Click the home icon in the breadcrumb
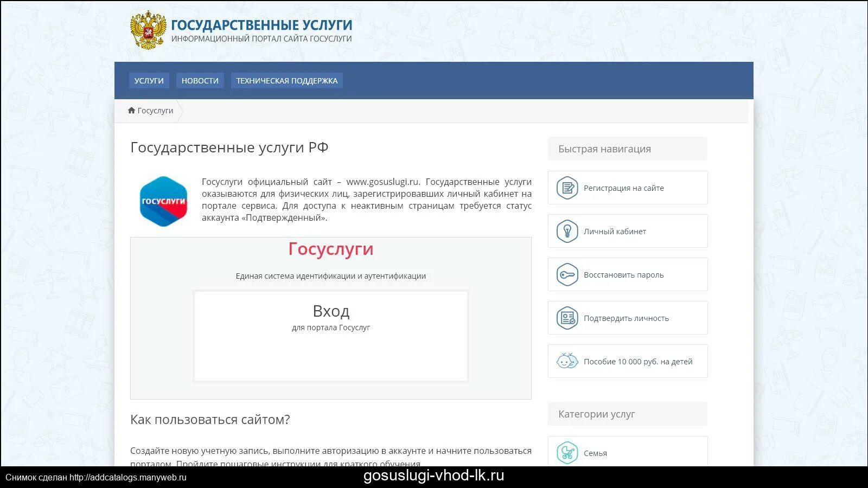The height and width of the screenshot is (488, 868). [x=131, y=111]
